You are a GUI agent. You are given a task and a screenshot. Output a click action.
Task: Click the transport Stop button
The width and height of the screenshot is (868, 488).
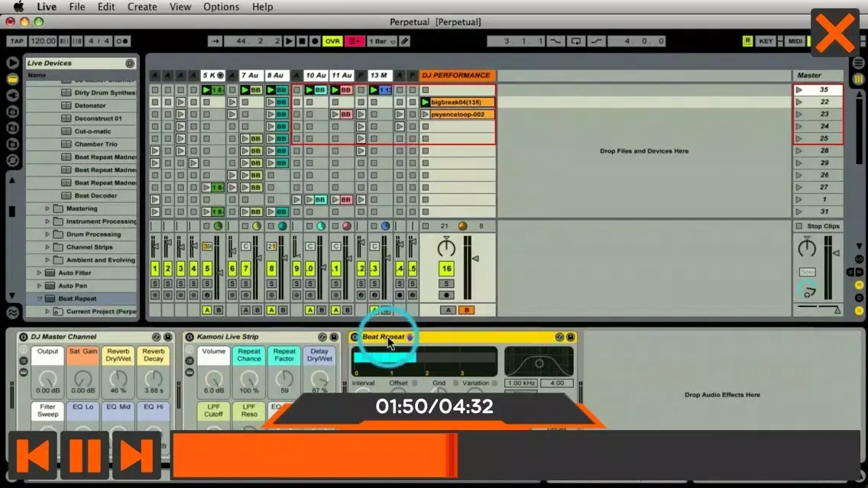302,41
